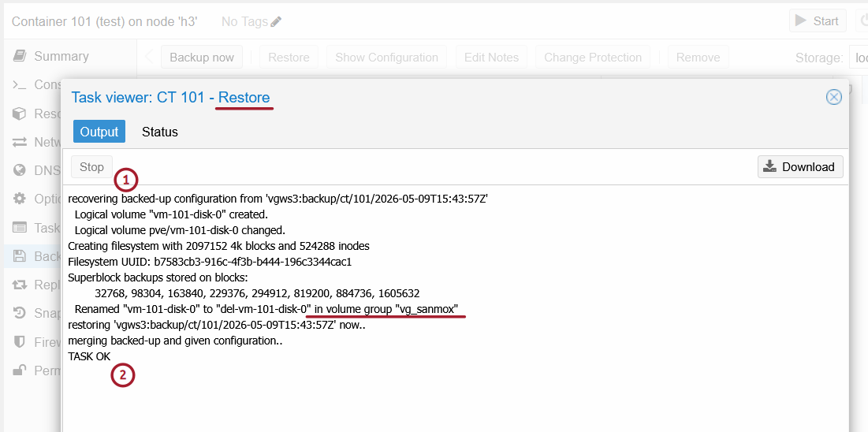Click the download icon in Download button
Screen dimensions: 868x432
click(770, 166)
